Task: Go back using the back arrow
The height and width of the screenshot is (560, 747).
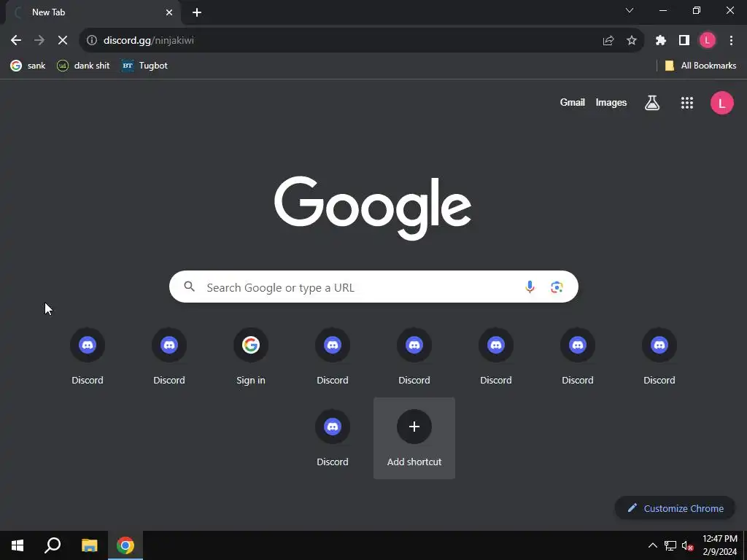Action: tap(16, 41)
